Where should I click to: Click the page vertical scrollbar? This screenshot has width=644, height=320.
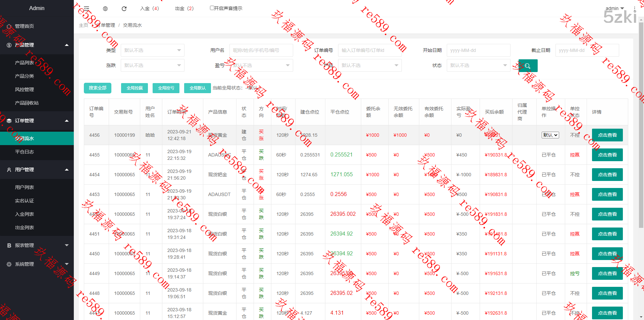(641, 134)
